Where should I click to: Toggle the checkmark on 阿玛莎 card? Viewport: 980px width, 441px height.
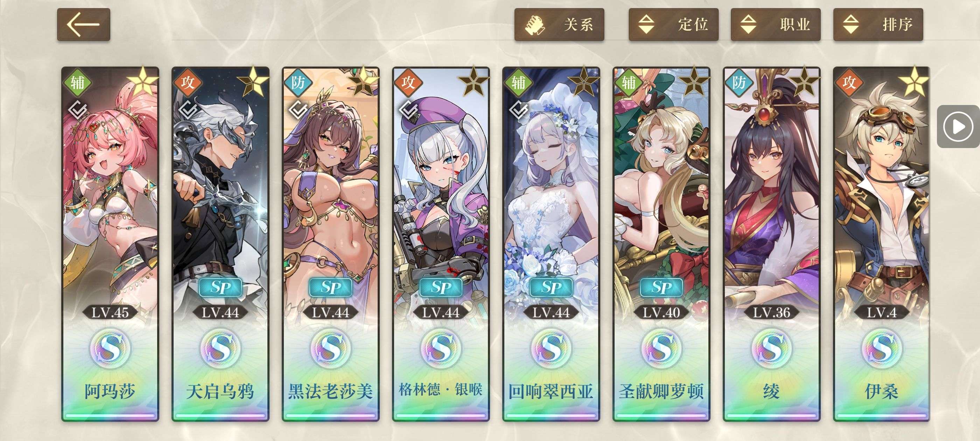[x=78, y=110]
